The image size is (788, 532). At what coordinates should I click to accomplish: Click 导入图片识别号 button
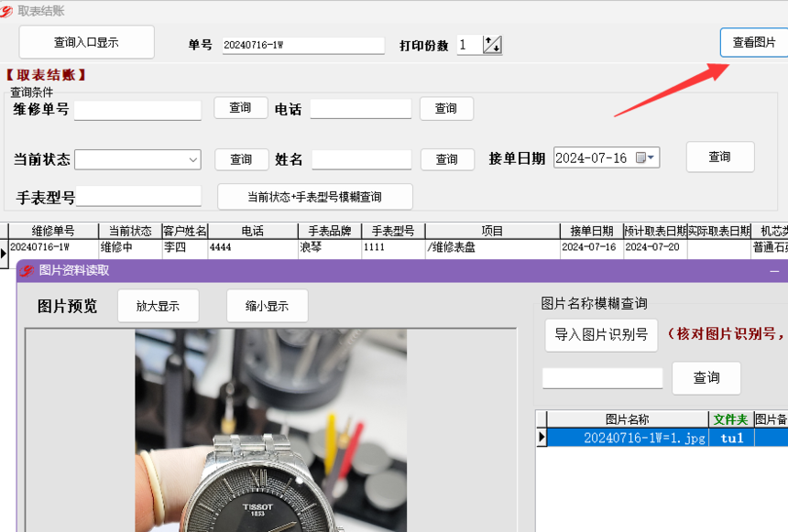click(x=602, y=335)
